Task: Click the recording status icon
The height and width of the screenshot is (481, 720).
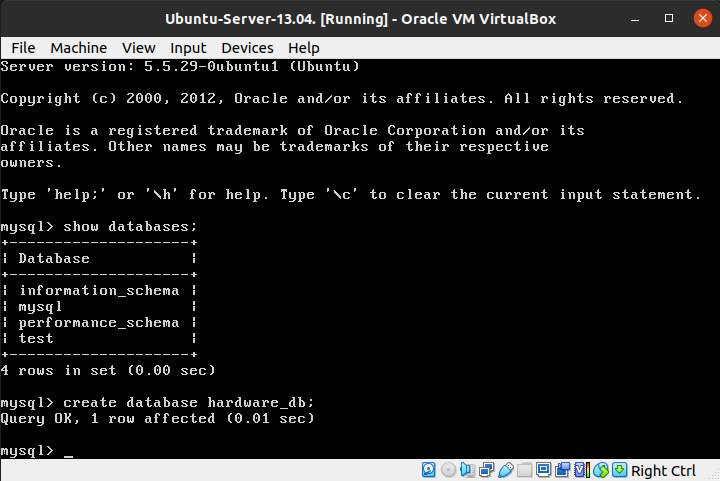Action: pyautogui.click(x=562, y=470)
